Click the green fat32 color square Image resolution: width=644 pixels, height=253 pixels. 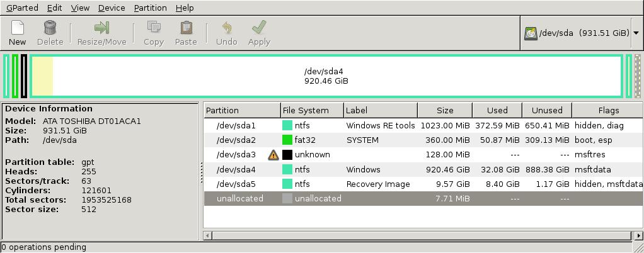tap(287, 140)
